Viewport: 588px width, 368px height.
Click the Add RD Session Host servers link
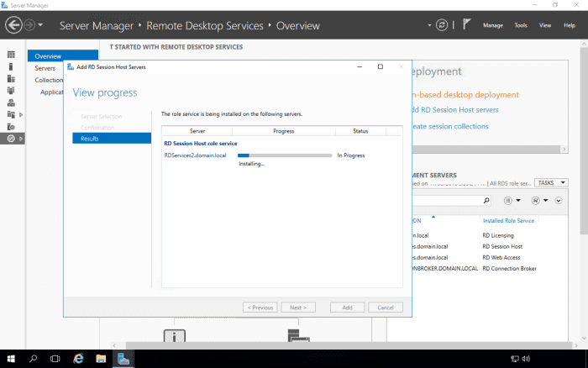(455, 110)
